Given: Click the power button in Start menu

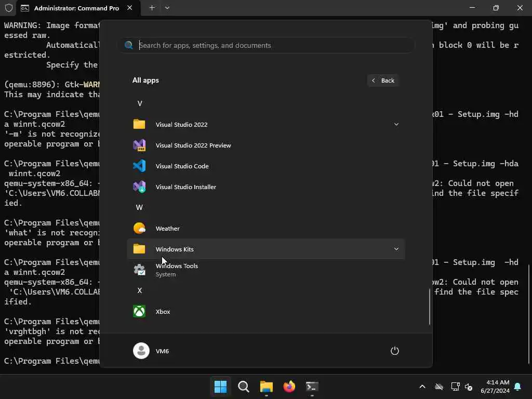Looking at the screenshot, I should (395, 351).
